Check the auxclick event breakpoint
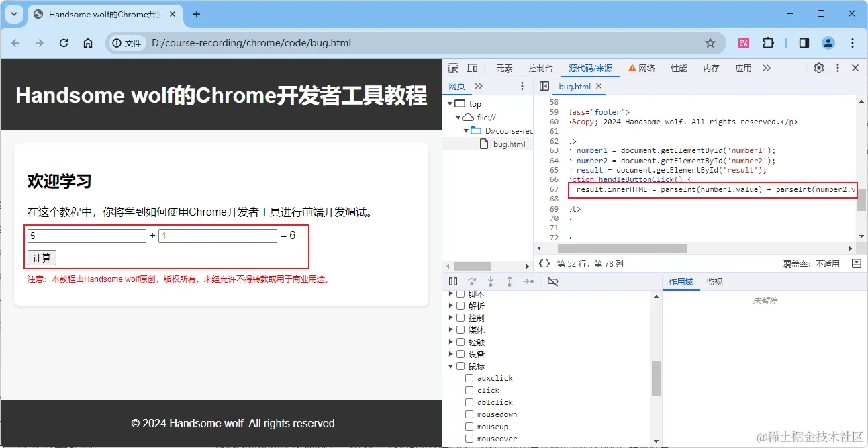 (469, 378)
